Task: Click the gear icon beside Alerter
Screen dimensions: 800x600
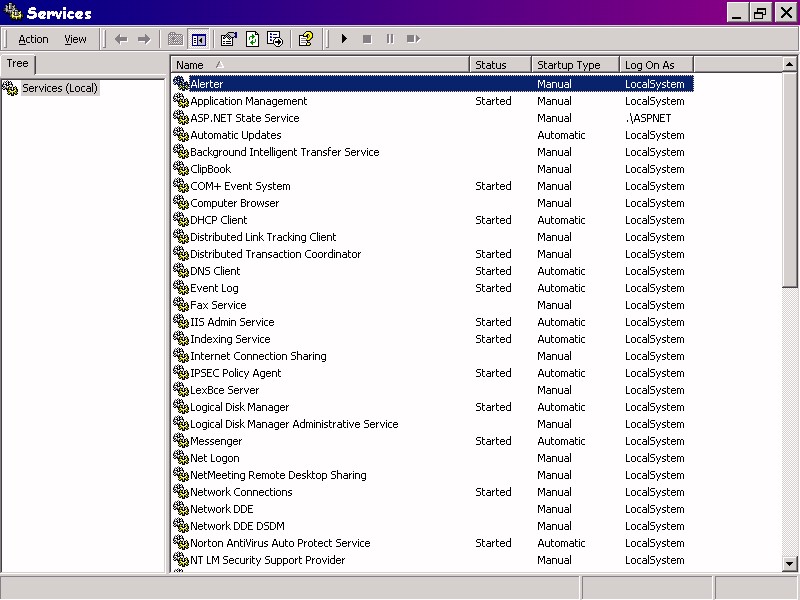Action: tap(181, 83)
